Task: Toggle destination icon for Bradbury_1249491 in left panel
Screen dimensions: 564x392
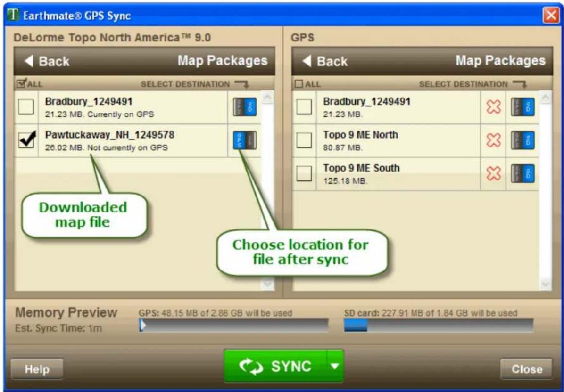Action: click(245, 107)
